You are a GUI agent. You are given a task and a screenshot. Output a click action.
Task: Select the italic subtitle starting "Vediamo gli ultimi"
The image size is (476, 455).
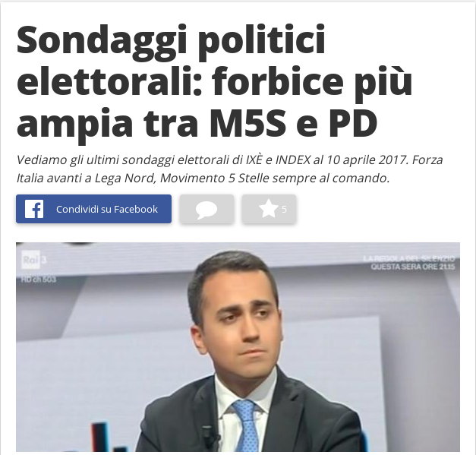[229, 169]
